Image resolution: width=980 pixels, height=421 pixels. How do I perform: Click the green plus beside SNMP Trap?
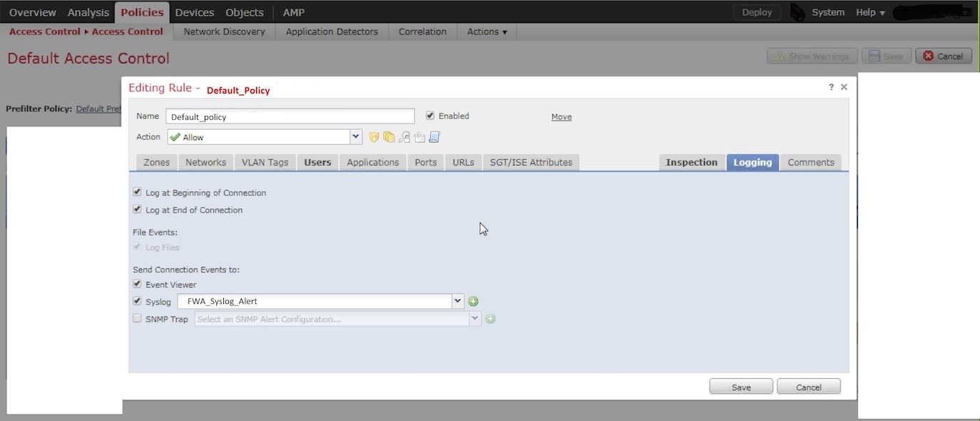pyautogui.click(x=490, y=319)
